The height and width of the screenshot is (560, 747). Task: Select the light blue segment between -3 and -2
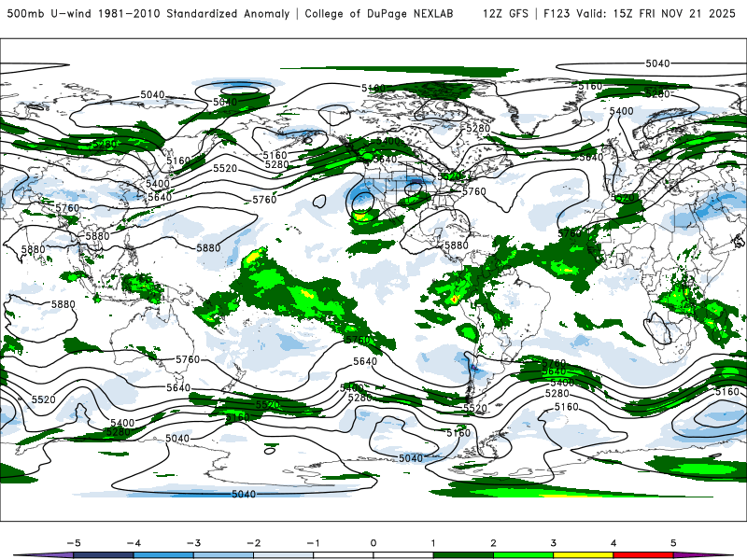pos(223,555)
